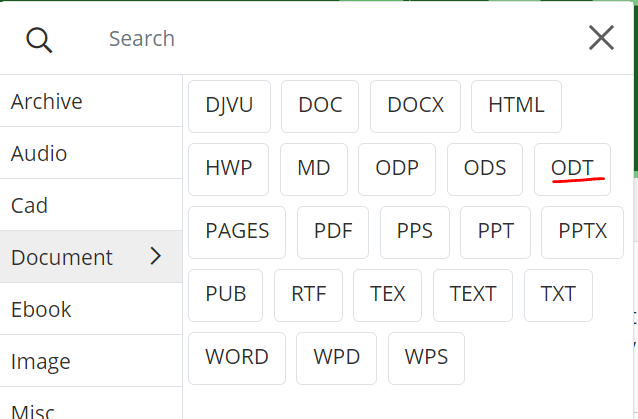638x419 pixels.
Task: Select the HTML format option
Action: [516, 106]
